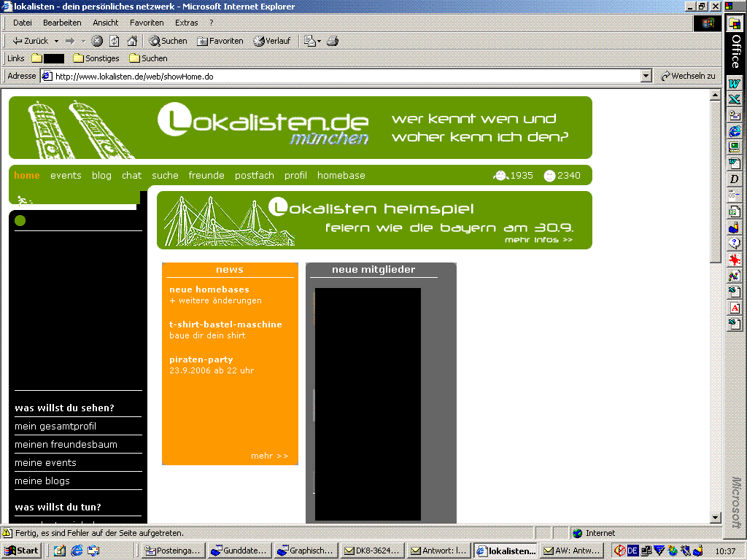This screenshot has height=560, width=747.
Task: Open the Bearbeiten menu
Action: coord(62,23)
